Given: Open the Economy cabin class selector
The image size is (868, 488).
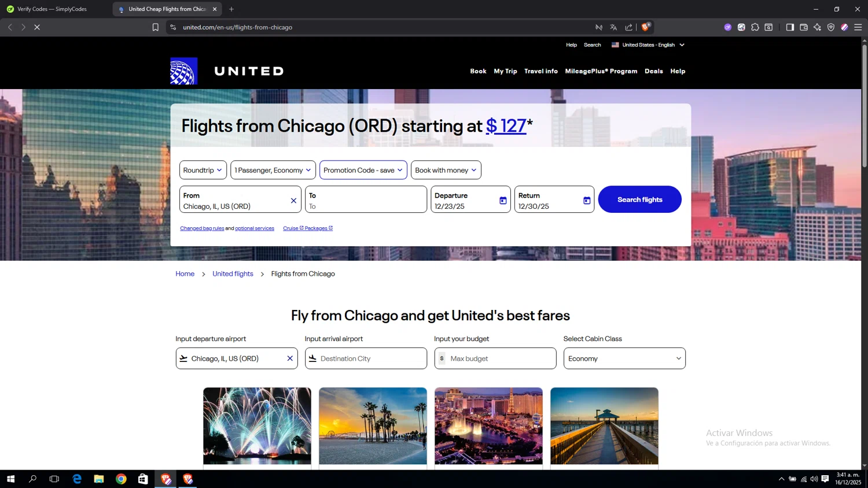Looking at the screenshot, I should (x=624, y=358).
